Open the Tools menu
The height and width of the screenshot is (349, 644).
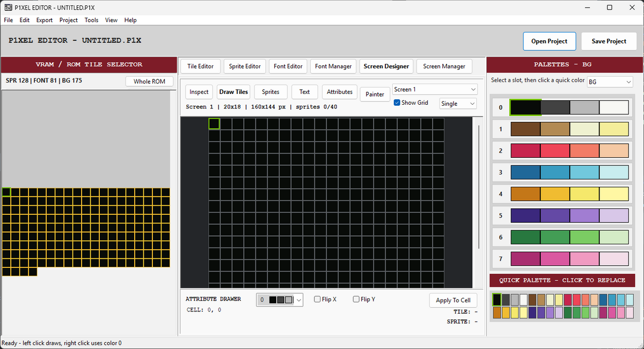click(x=91, y=20)
